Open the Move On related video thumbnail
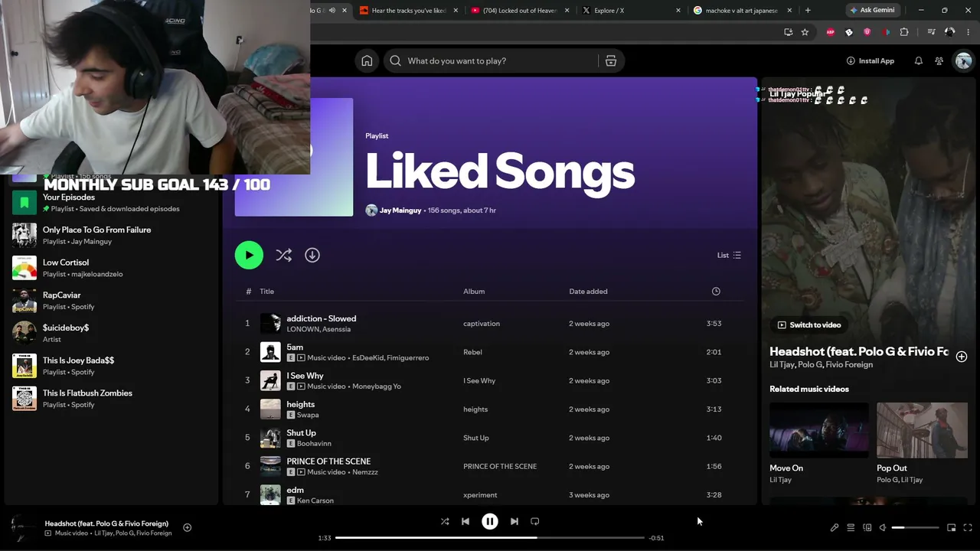Screen dimensions: 980x551 click(819, 431)
